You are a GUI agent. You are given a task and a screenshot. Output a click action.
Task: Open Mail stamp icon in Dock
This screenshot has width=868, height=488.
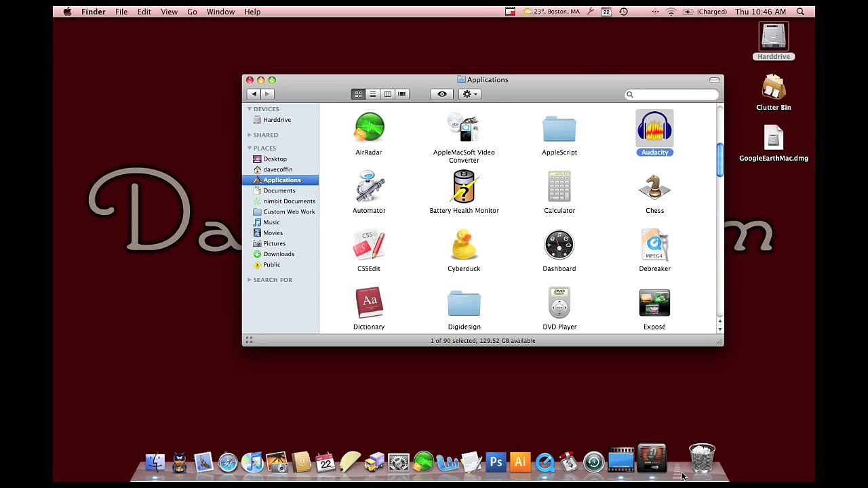pyautogui.click(x=203, y=462)
